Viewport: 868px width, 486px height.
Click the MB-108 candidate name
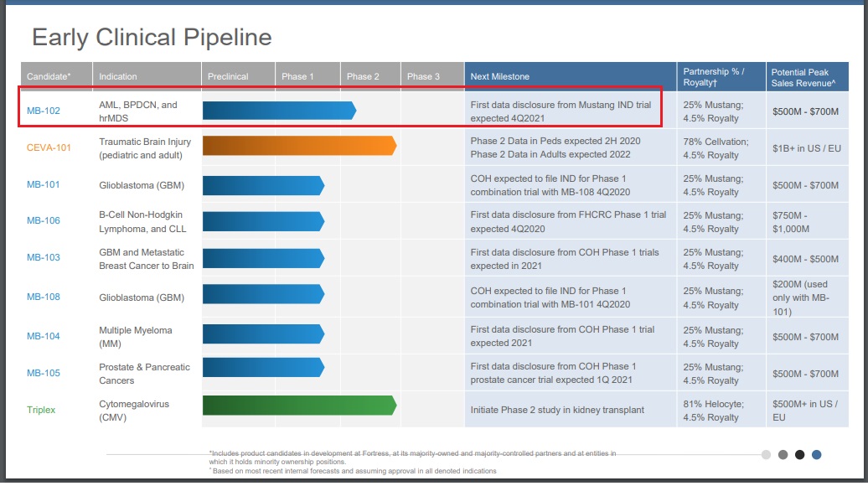click(44, 297)
